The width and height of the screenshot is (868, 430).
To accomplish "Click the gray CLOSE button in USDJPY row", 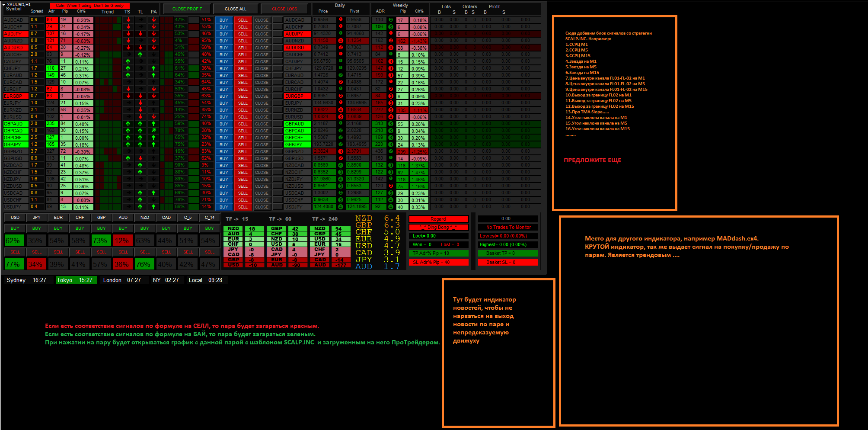I will (262, 207).
